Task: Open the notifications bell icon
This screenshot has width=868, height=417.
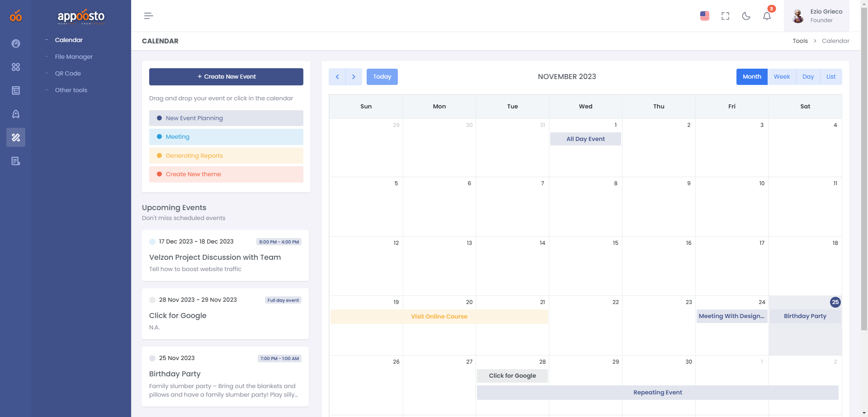Action: point(767,16)
